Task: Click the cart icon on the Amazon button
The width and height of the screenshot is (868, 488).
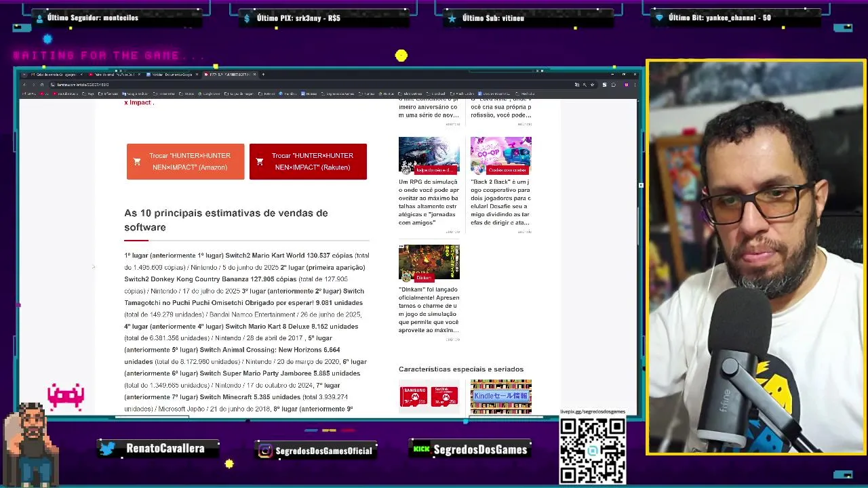Action: tap(137, 162)
